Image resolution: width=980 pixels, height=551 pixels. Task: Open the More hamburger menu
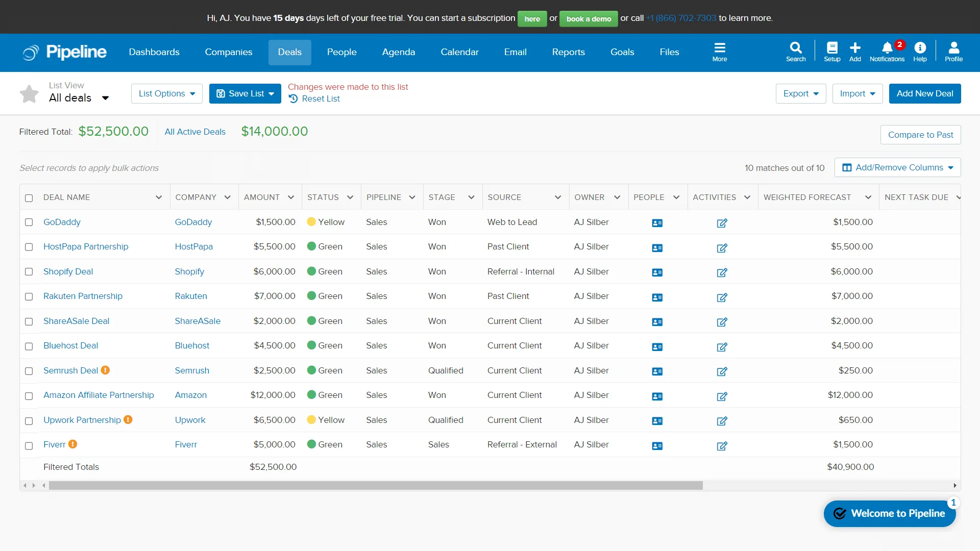(x=720, y=52)
